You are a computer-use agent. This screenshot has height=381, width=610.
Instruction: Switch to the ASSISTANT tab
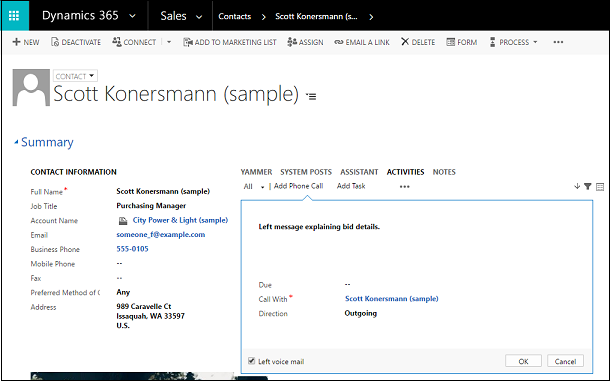click(x=359, y=172)
